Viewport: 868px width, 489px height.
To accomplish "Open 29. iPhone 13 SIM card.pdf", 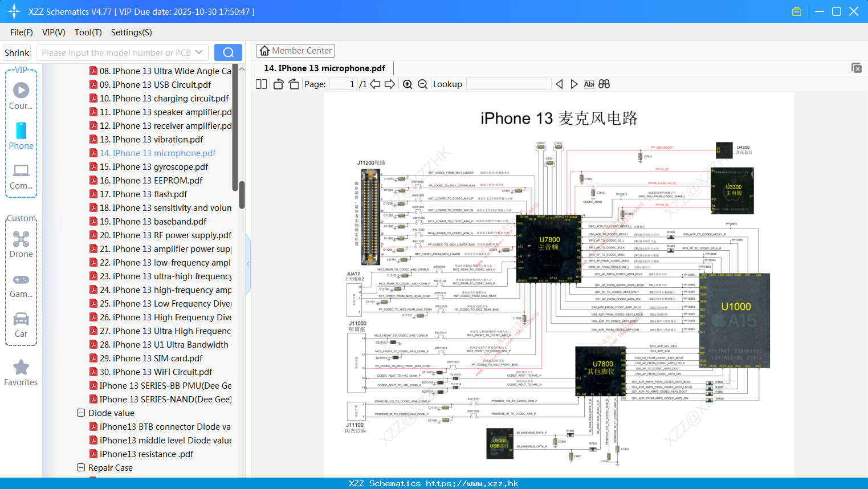I will point(151,358).
